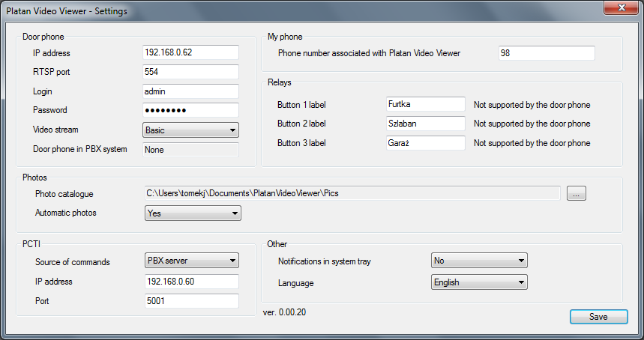Click the 'RTSP port' label
The width and height of the screenshot is (644, 340).
(x=51, y=72)
